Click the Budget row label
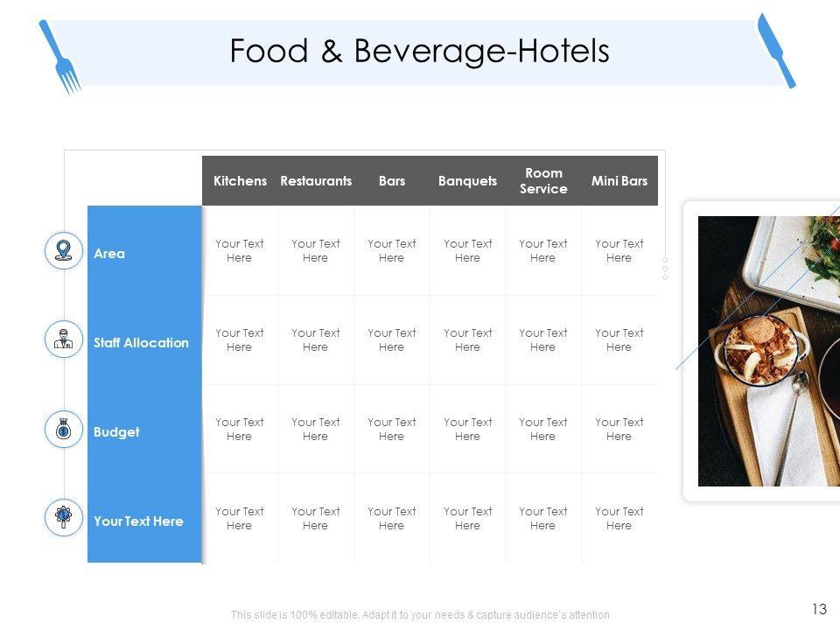840x630 pixels. pyautogui.click(x=116, y=432)
